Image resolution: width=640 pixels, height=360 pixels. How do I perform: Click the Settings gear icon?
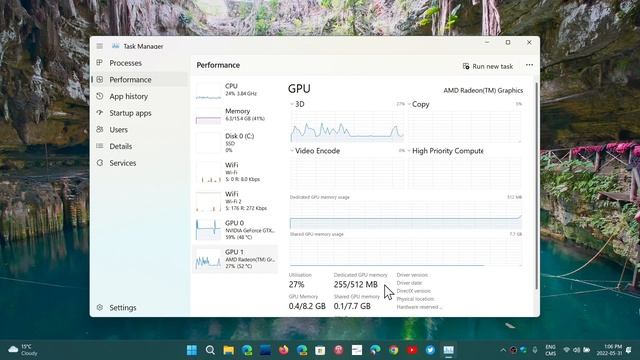[100, 307]
